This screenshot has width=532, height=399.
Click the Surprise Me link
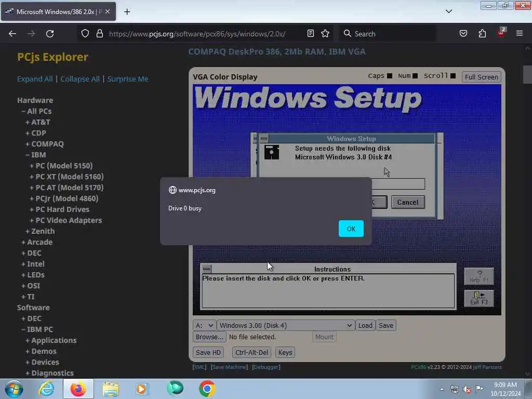coord(128,79)
